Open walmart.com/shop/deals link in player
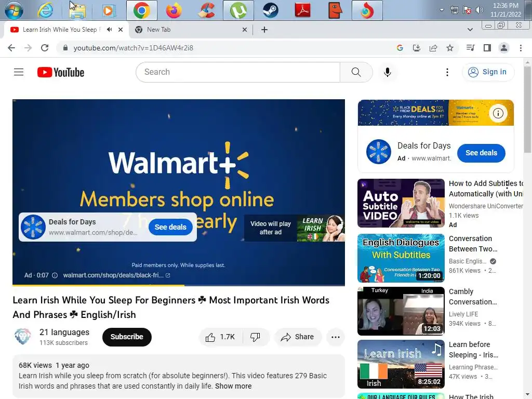 pyautogui.click(x=116, y=275)
